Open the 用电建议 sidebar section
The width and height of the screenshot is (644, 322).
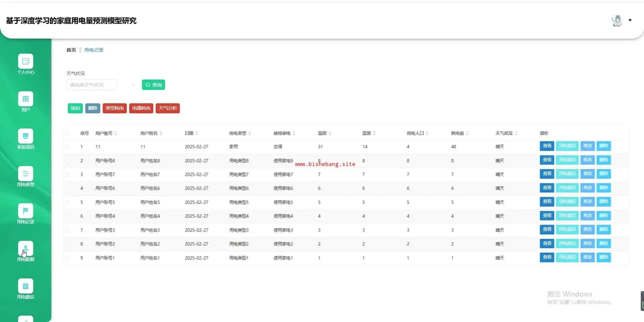pos(25,289)
